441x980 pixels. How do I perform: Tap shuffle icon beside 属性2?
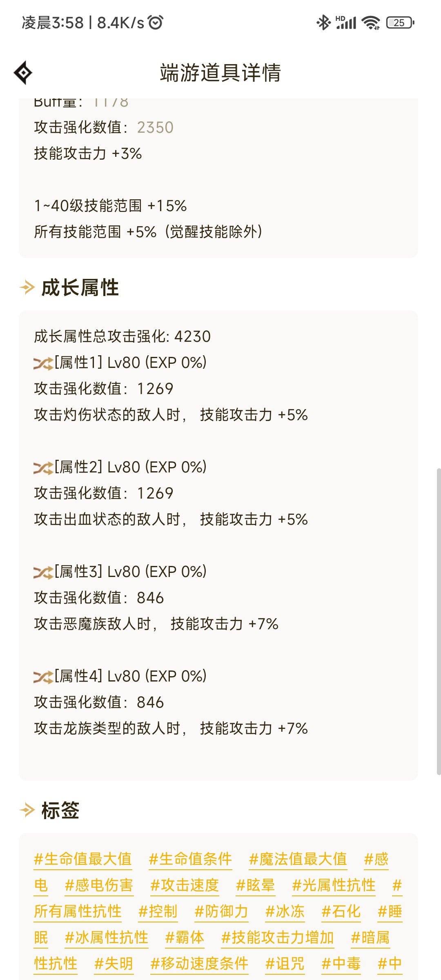click(43, 468)
